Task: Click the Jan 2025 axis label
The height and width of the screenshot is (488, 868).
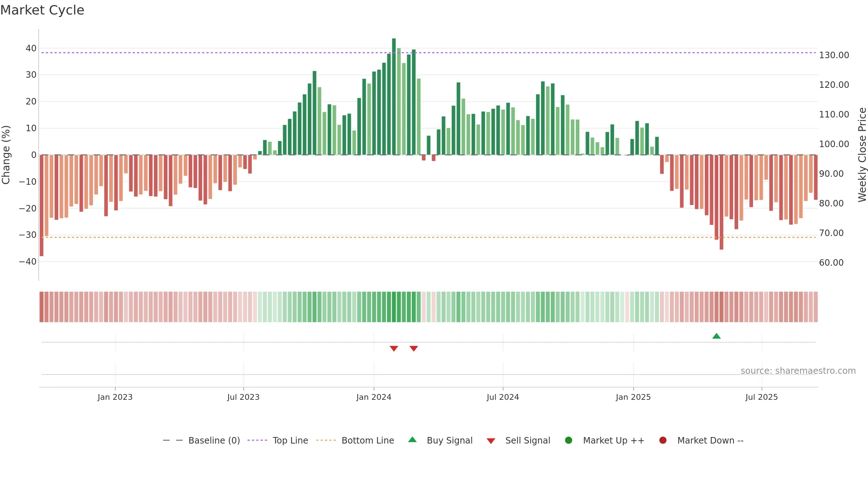Action: coord(633,397)
